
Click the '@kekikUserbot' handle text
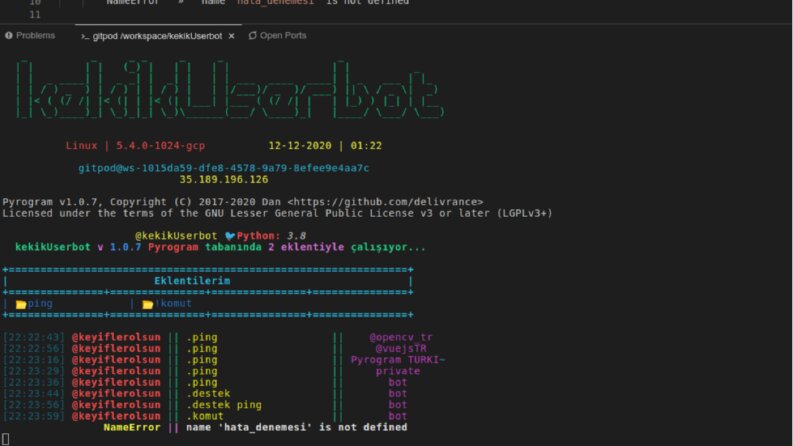176,236
